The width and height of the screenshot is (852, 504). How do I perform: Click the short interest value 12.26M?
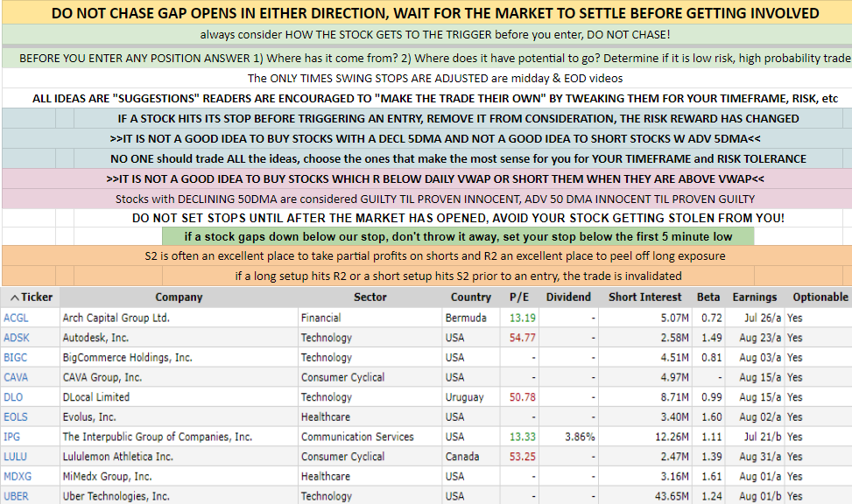672,437
